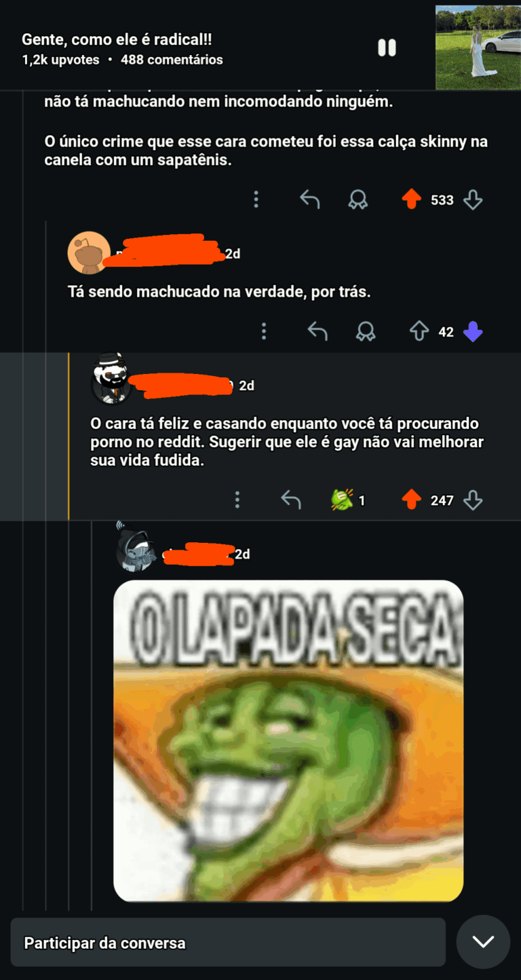The height and width of the screenshot is (980, 521).
Task: Downvote the comment with 533 votes
Action: 473,200
